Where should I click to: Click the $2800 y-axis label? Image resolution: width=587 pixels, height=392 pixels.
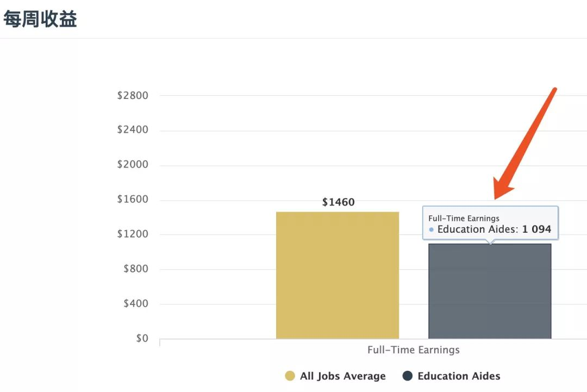click(133, 96)
